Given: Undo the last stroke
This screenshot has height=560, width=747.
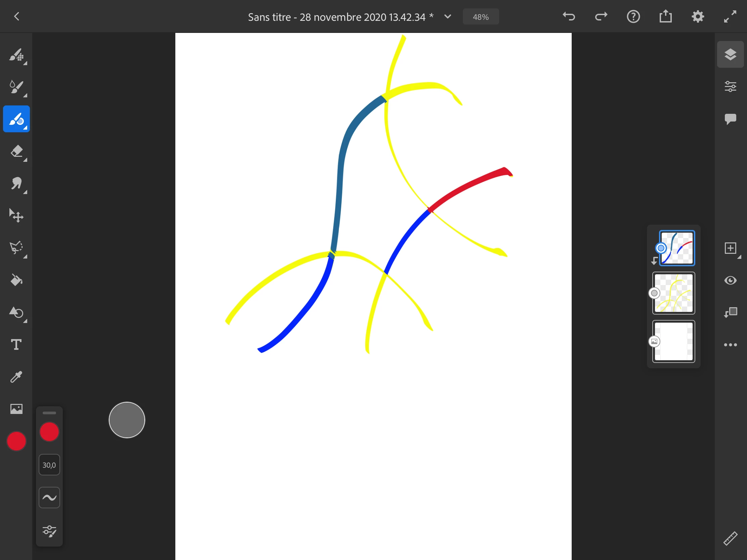Looking at the screenshot, I should pos(569,16).
